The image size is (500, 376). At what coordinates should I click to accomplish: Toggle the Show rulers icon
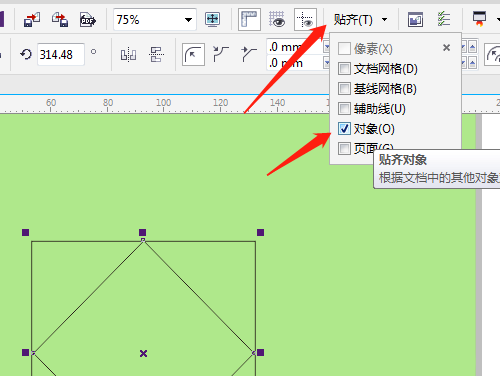pos(249,20)
